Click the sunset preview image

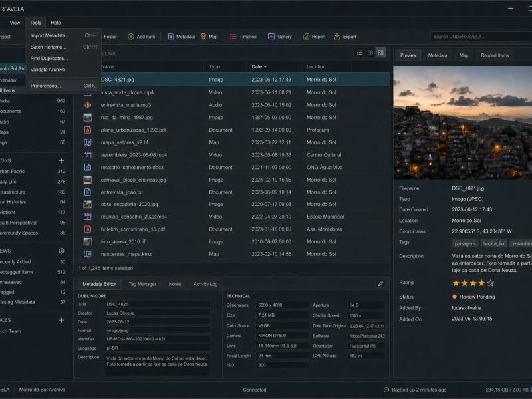point(462,122)
